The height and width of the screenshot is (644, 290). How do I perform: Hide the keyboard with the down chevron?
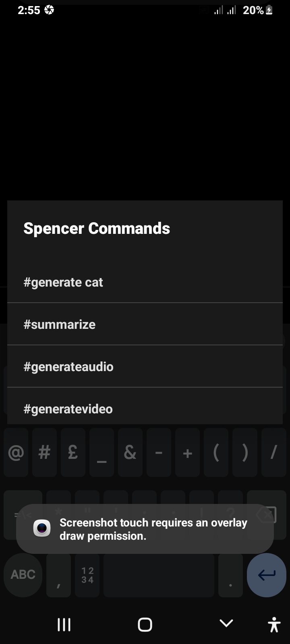pyautogui.click(x=226, y=623)
